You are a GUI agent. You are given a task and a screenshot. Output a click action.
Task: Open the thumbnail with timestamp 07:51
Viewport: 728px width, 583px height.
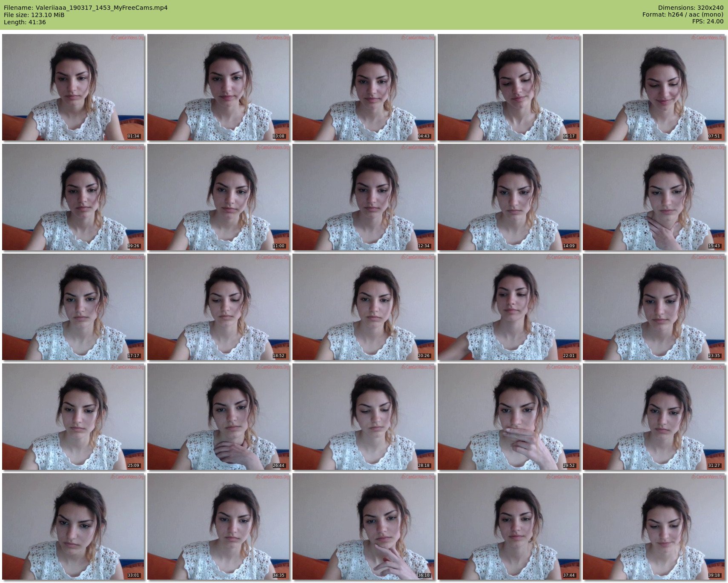click(x=653, y=87)
